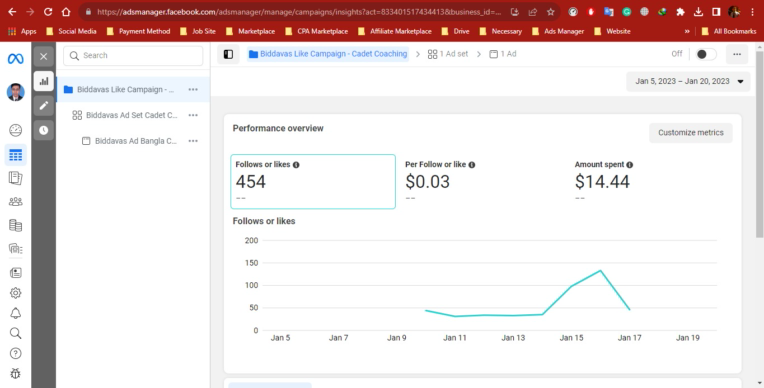Select the Edit pencil icon
This screenshot has height=388, width=764.
point(43,106)
